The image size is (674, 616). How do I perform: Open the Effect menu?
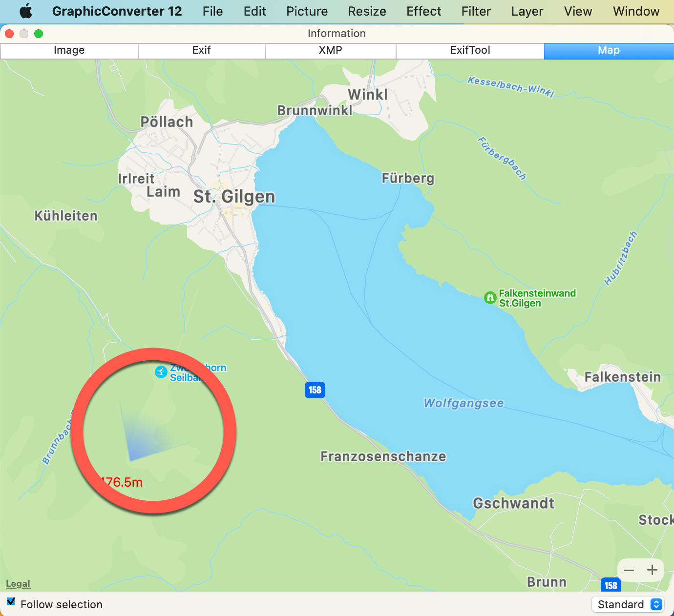(424, 11)
